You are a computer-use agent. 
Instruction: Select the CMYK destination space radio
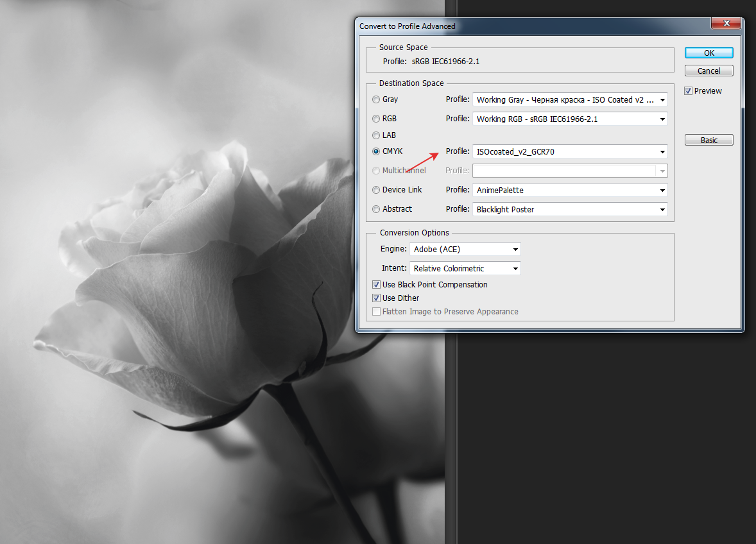click(x=376, y=151)
